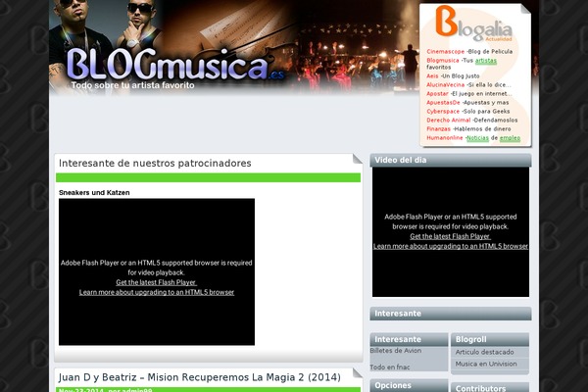Click the 'Opciones' widget header
This screenshot has width=588, height=392.
pyautogui.click(x=409, y=385)
